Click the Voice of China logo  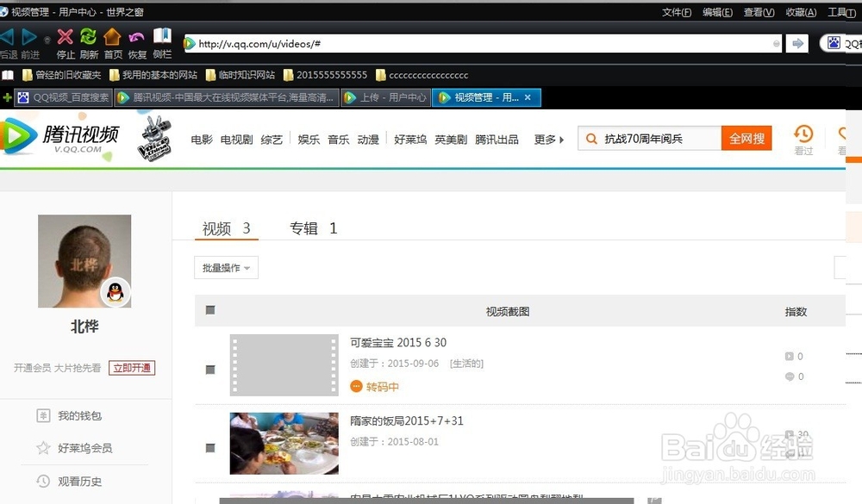(155, 139)
